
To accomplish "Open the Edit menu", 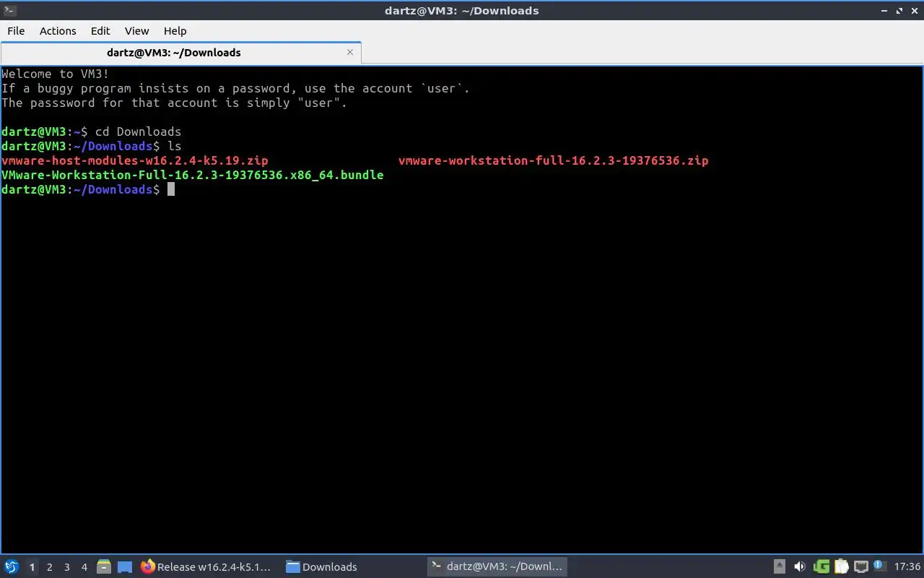I will (x=100, y=31).
